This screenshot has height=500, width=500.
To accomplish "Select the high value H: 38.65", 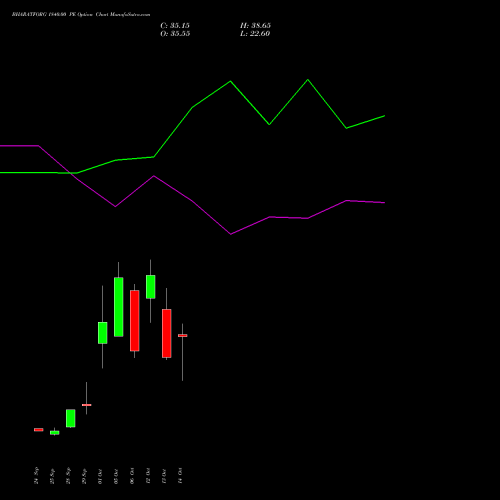I will [x=255, y=26].
